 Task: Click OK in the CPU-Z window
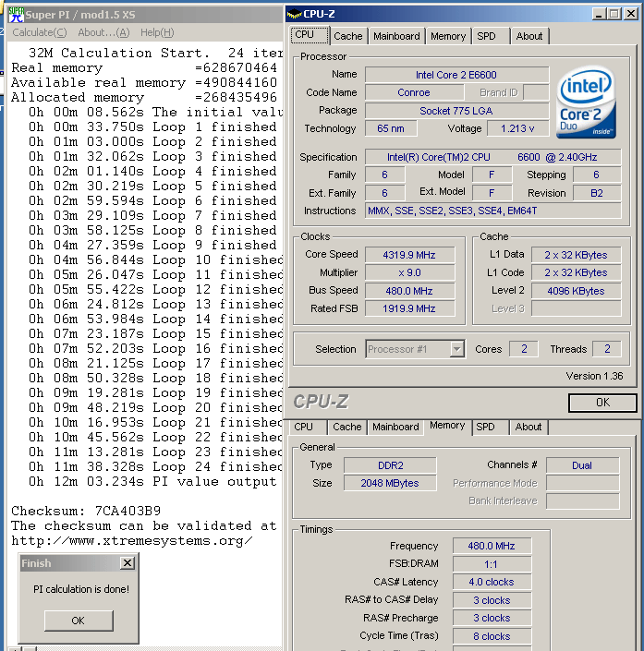[602, 403]
